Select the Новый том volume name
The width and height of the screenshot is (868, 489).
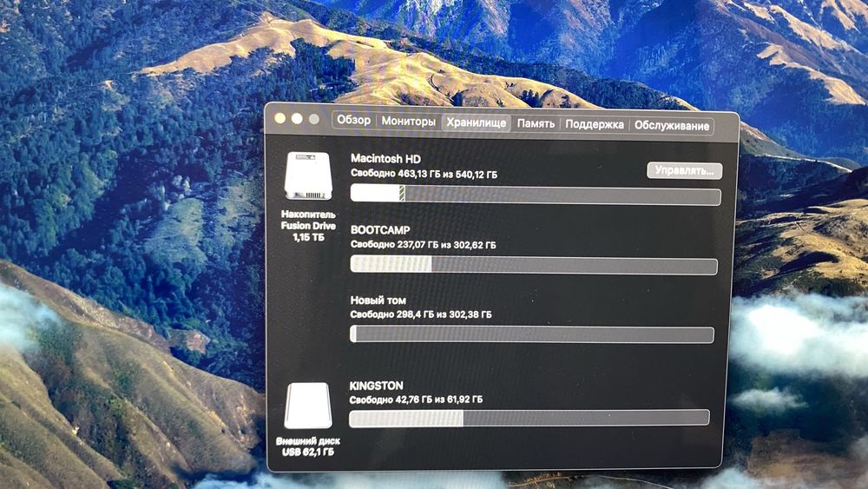[378, 301]
